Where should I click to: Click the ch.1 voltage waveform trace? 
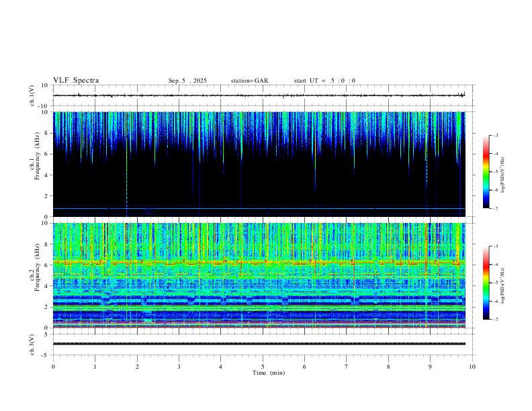259,95
